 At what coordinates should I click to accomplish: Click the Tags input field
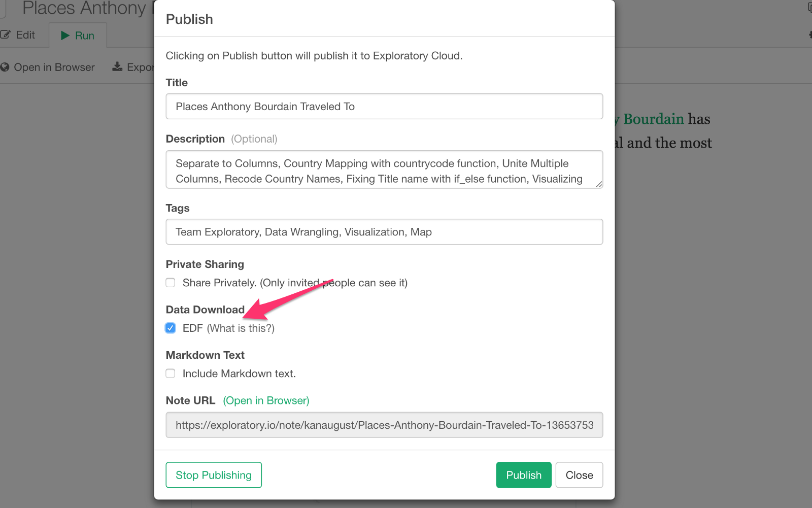pos(384,232)
